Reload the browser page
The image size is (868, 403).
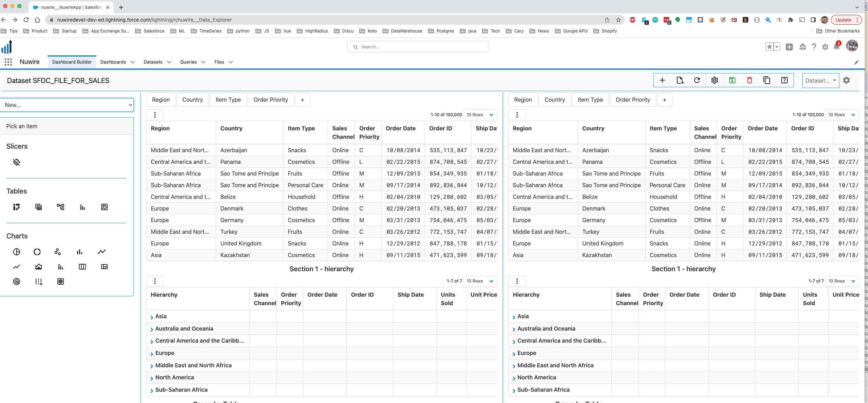click(26, 20)
